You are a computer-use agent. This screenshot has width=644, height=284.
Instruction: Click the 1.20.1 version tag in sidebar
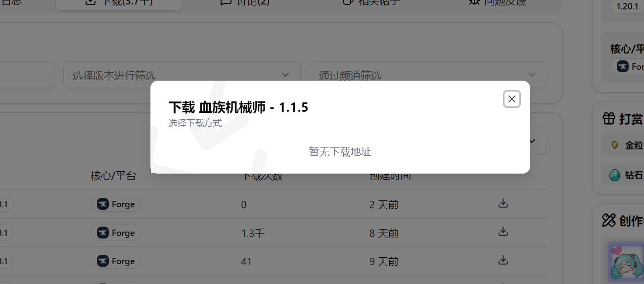[627, 6]
